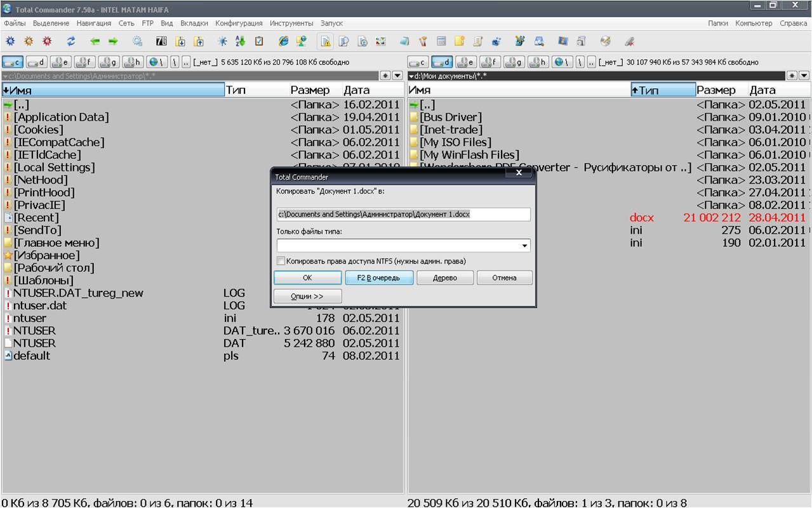Go to parent directory in left panel
The width and height of the screenshot is (812, 508).
coord(186,62)
